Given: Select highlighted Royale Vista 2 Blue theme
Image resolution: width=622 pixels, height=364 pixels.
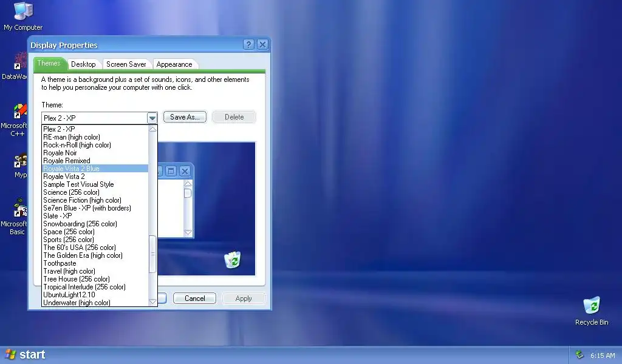Looking at the screenshot, I should pyautogui.click(x=95, y=169).
